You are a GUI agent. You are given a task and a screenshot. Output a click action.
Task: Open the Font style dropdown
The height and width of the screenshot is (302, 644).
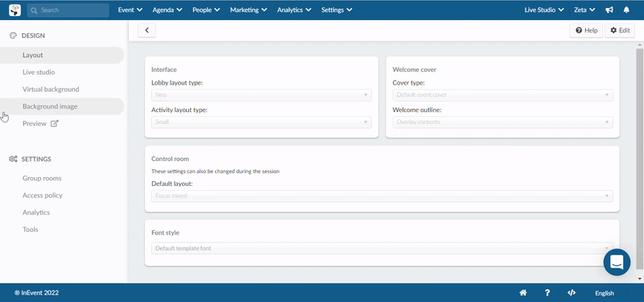point(382,248)
